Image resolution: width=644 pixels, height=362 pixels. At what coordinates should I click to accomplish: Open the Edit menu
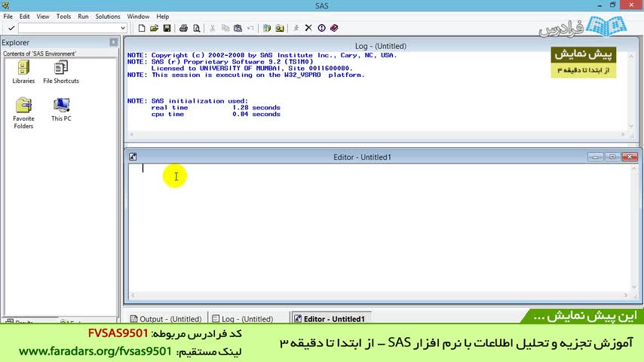[x=25, y=17]
